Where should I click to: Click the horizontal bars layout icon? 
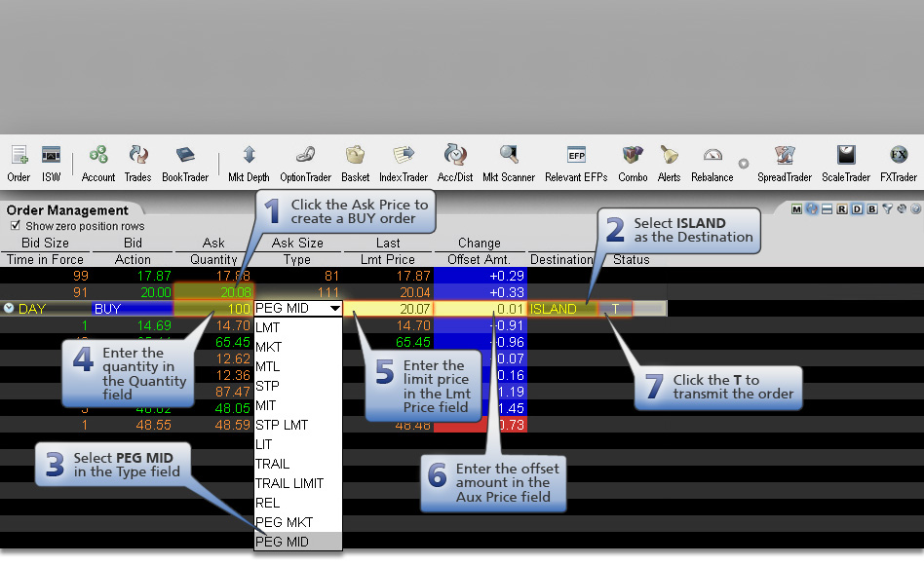(827, 209)
